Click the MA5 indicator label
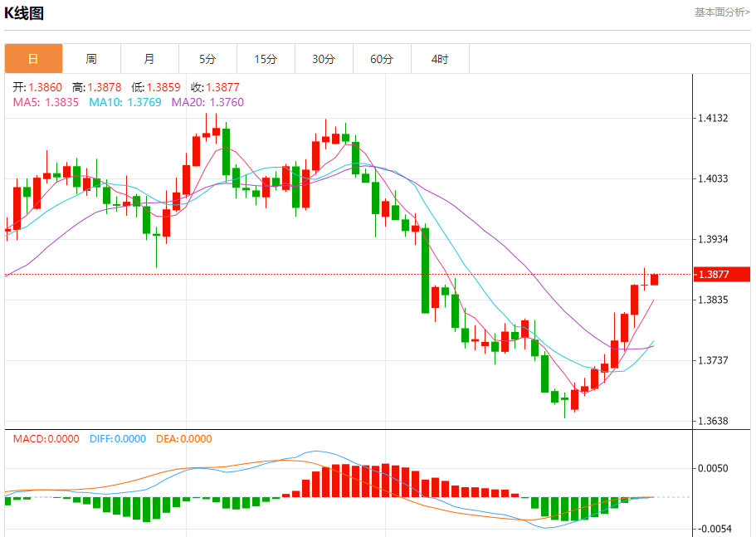Screen dimensions: 756x537 46,102
